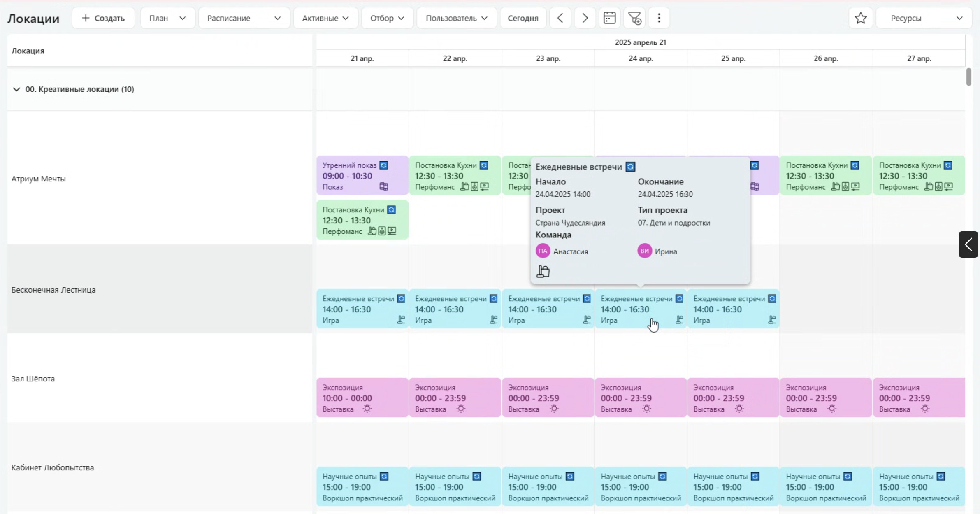Expand the side panel with the black arrow
The image size is (980, 514).
(x=968, y=244)
